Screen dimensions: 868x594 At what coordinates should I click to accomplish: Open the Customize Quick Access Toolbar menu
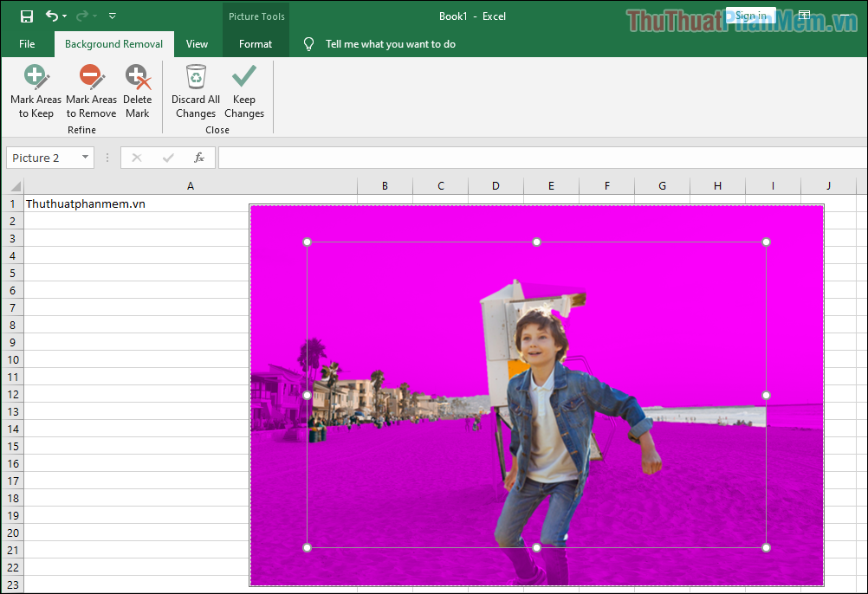[112, 15]
